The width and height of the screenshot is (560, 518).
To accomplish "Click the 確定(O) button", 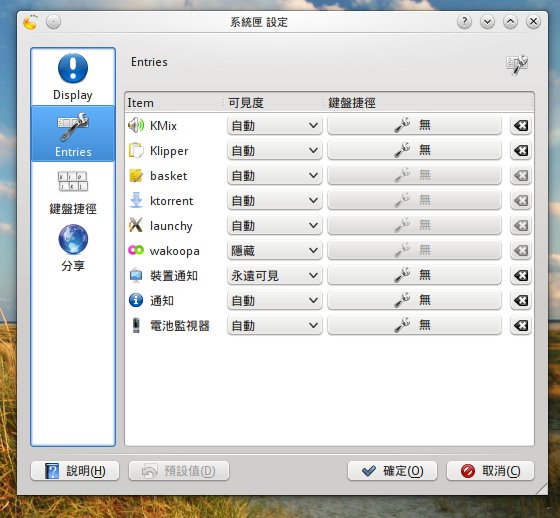I will [392, 471].
